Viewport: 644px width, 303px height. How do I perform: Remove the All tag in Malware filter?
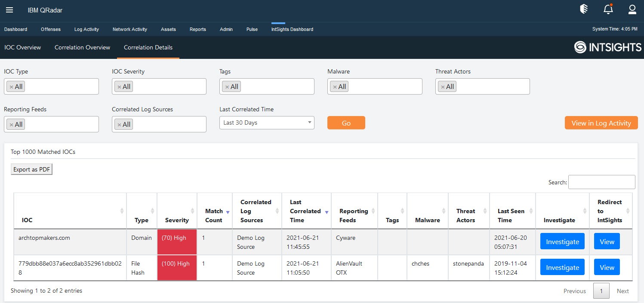tap(335, 87)
